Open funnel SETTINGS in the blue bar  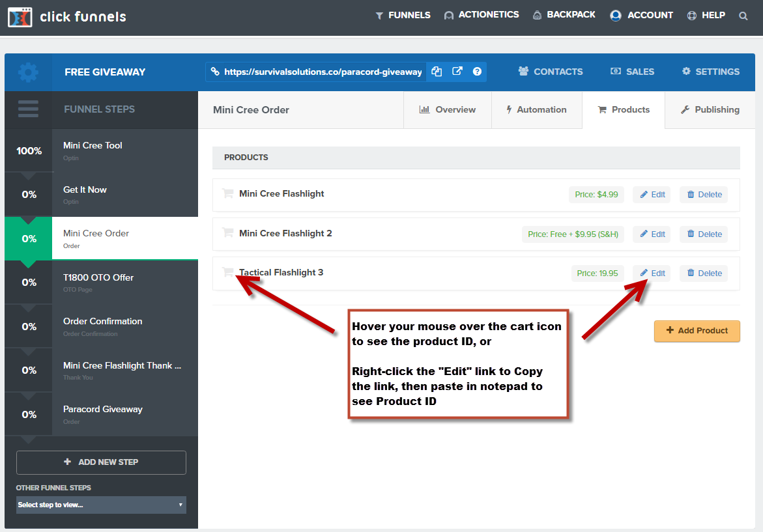(710, 72)
